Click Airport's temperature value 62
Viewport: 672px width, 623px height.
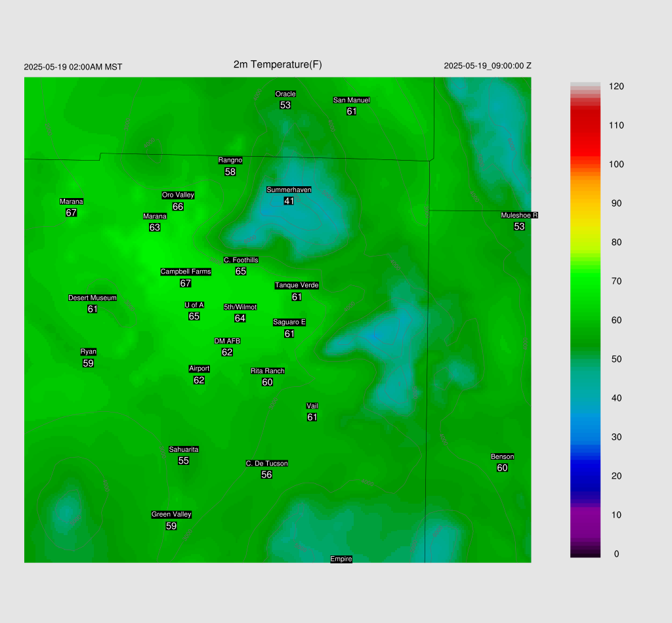tap(199, 380)
